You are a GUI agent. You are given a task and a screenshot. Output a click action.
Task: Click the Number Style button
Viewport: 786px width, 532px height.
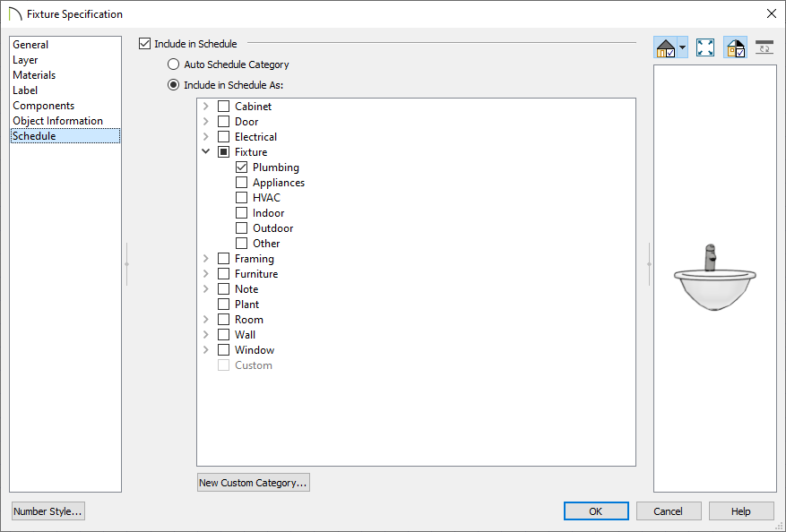(48, 511)
